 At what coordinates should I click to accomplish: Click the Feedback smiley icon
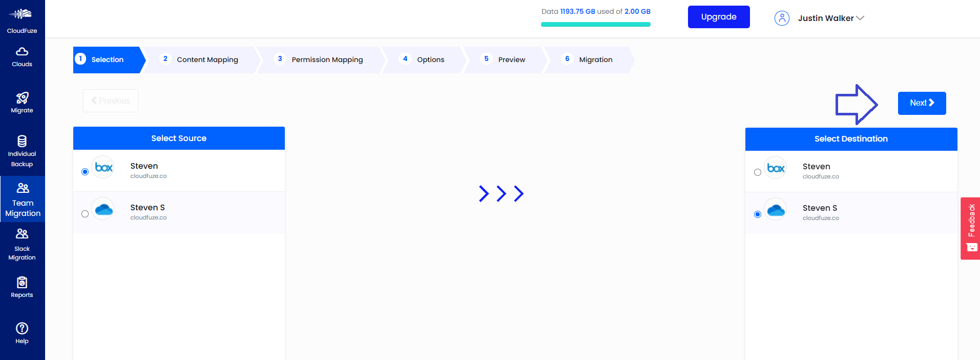pos(972,247)
